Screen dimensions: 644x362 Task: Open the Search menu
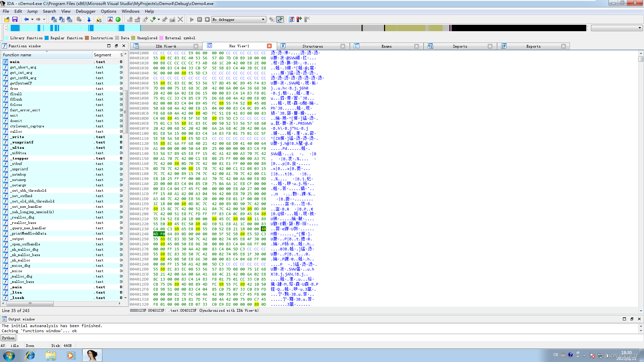[x=49, y=11]
